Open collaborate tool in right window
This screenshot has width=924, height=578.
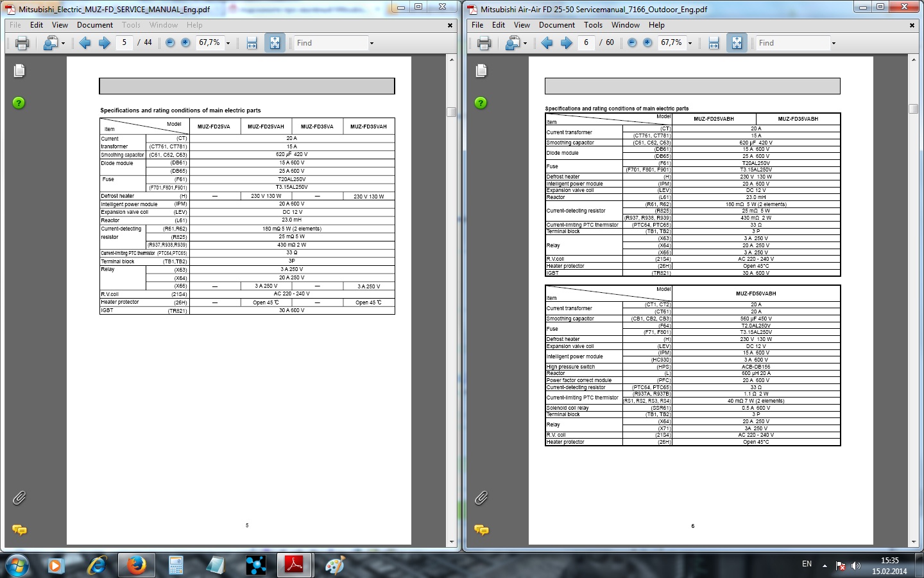click(x=512, y=43)
